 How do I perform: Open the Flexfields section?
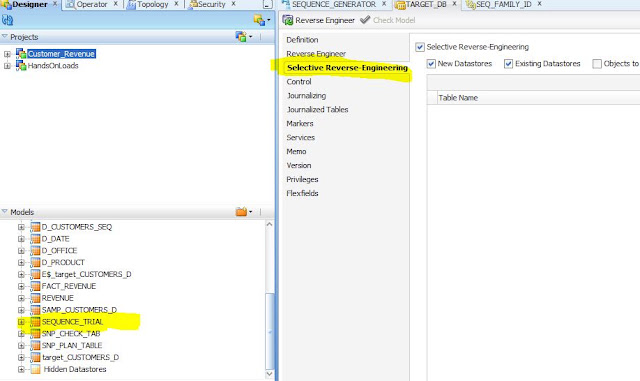302,193
